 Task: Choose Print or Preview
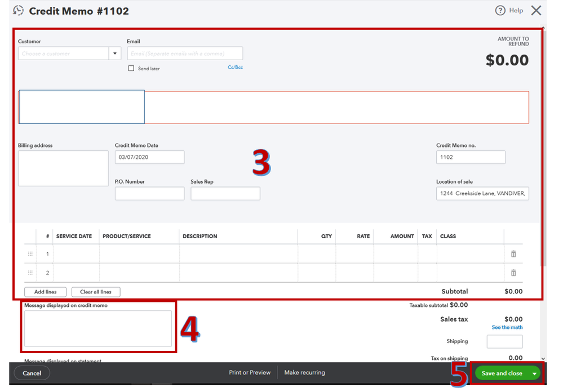tap(250, 373)
